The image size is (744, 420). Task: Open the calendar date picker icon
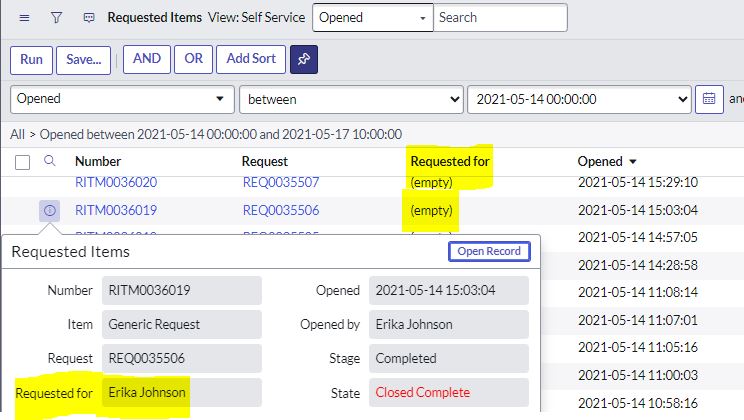[x=709, y=99]
